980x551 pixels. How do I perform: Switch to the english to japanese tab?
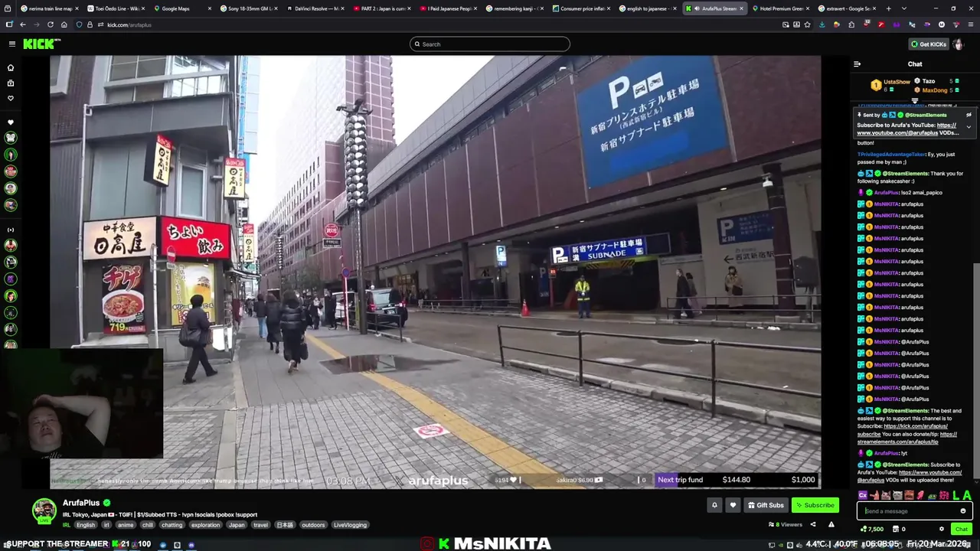pos(647,8)
